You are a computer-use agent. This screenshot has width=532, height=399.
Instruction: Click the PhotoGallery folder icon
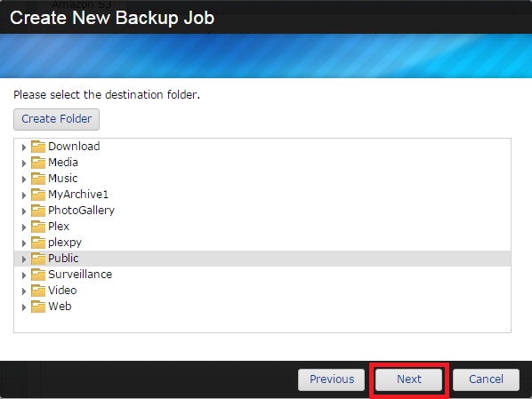pos(38,211)
